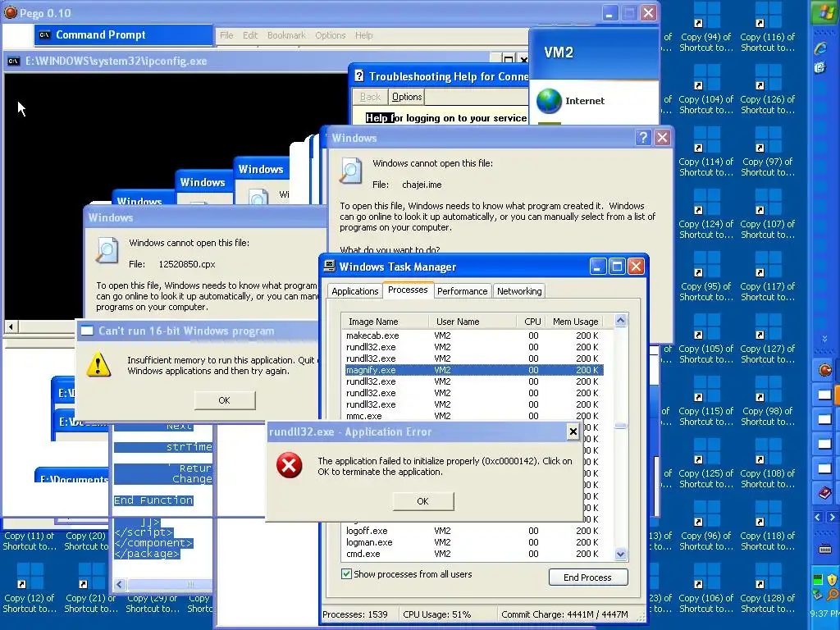Open Copy (128) of Shortcut icon
This screenshot has height=630, width=840.
(x=768, y=589)
